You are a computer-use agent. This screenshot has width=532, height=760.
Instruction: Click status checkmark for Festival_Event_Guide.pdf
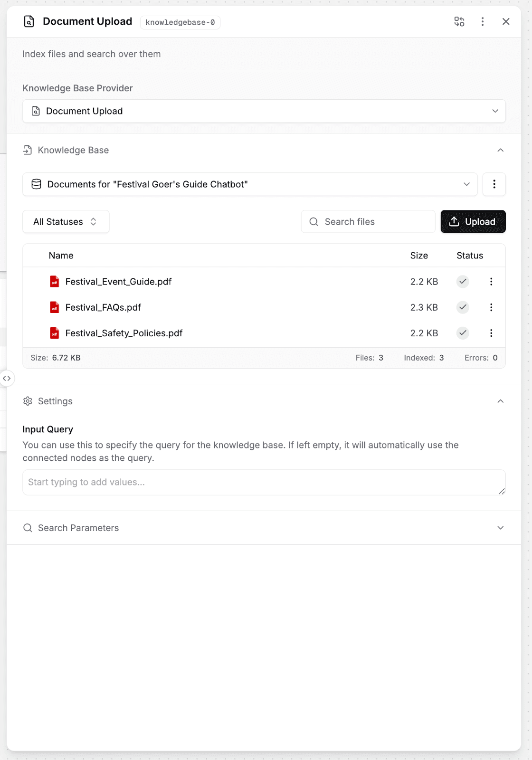tap(463, 282)
